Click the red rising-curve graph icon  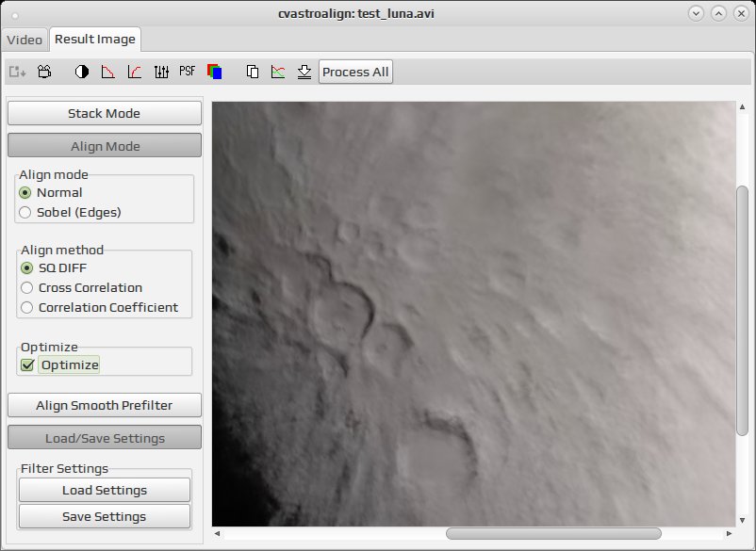(x=135, y=72)
